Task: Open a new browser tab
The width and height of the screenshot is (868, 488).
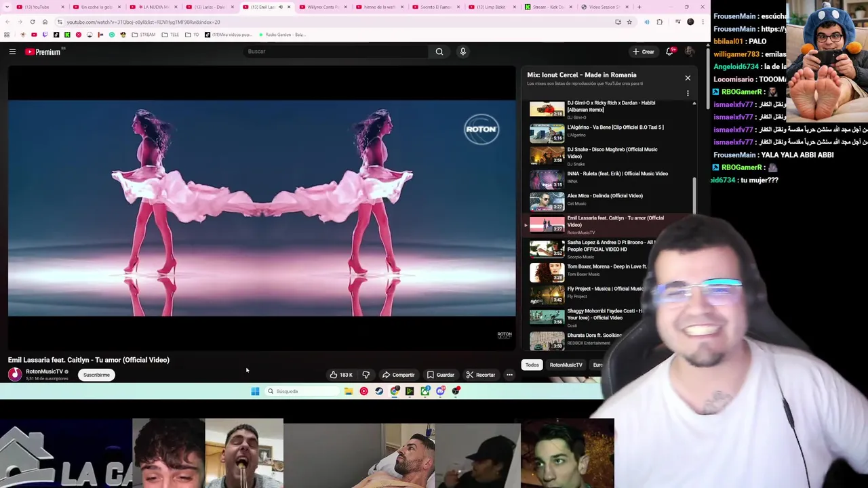Action: coord(639,7)
